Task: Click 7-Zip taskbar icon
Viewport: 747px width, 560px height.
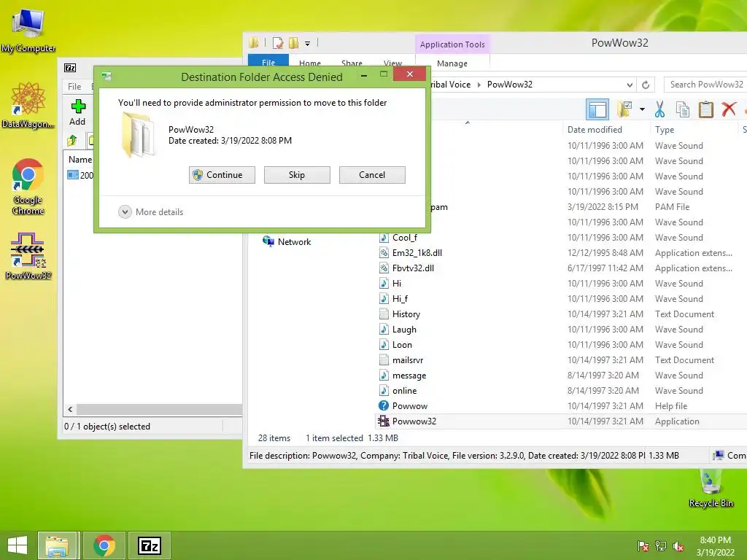Action: pos(149,545)
